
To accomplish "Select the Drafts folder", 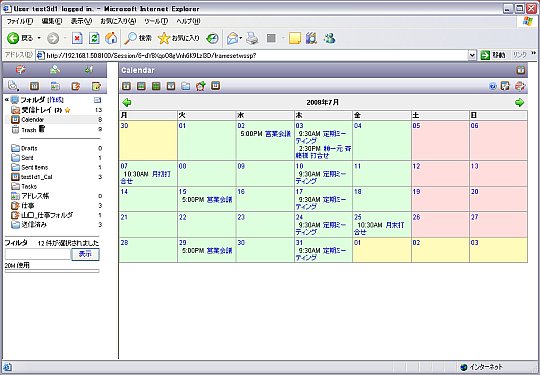I will coord(29,148).
